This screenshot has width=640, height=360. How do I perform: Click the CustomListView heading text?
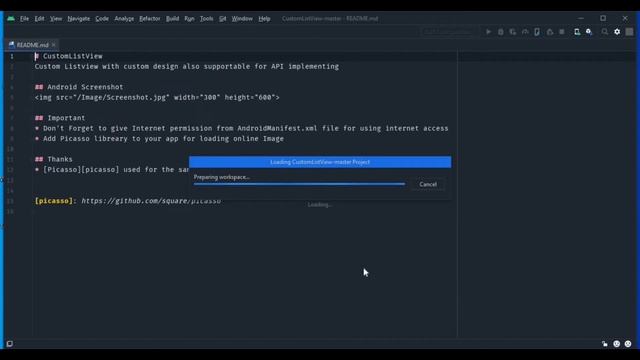(73, 56)
